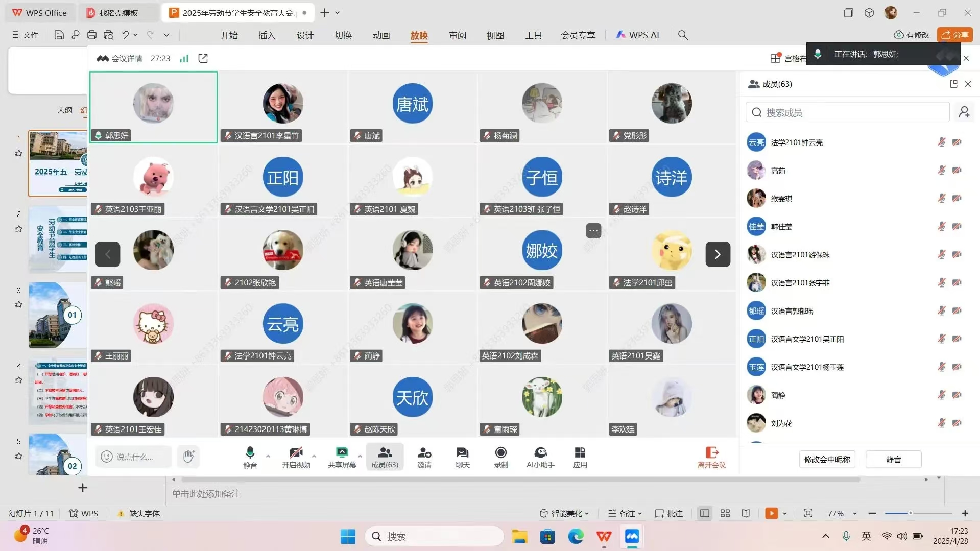
Task: Click the raise hand icon
Action: (x=188, y=457)
